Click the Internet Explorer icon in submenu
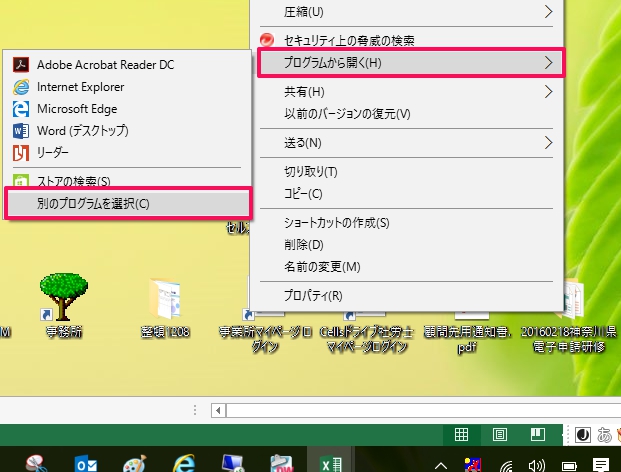 (x=21, y=87)
